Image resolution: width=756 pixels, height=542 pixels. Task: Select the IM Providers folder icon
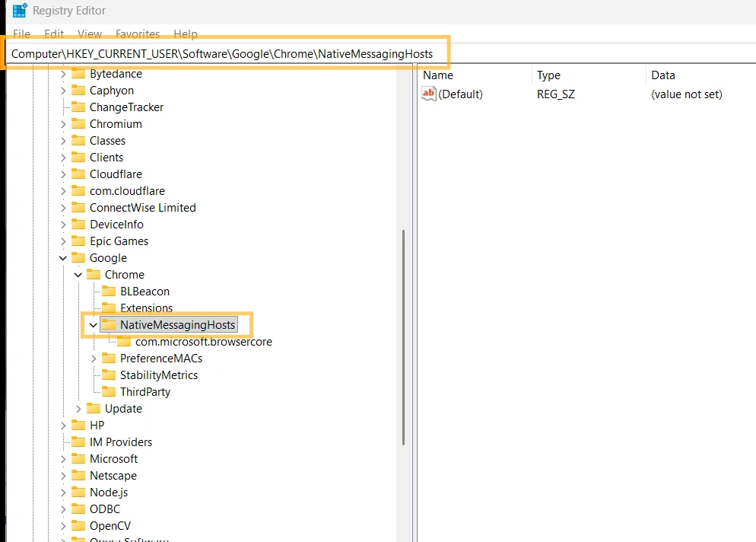(78, 442)
